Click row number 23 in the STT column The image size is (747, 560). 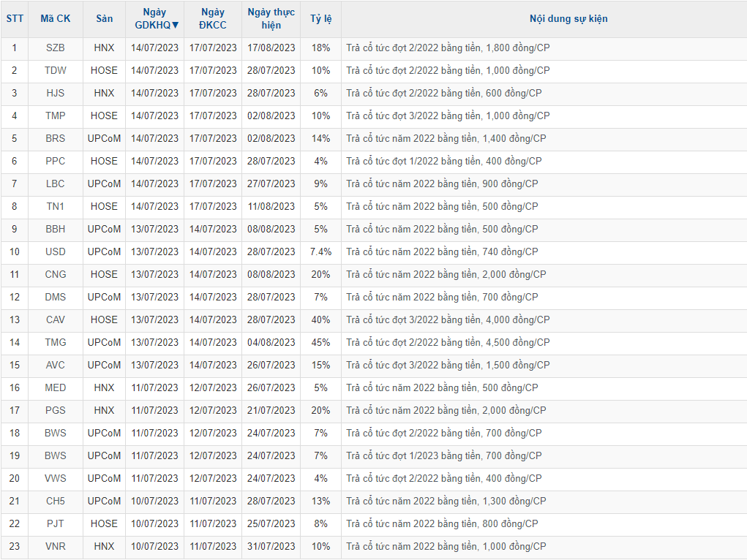click(14, 546)
